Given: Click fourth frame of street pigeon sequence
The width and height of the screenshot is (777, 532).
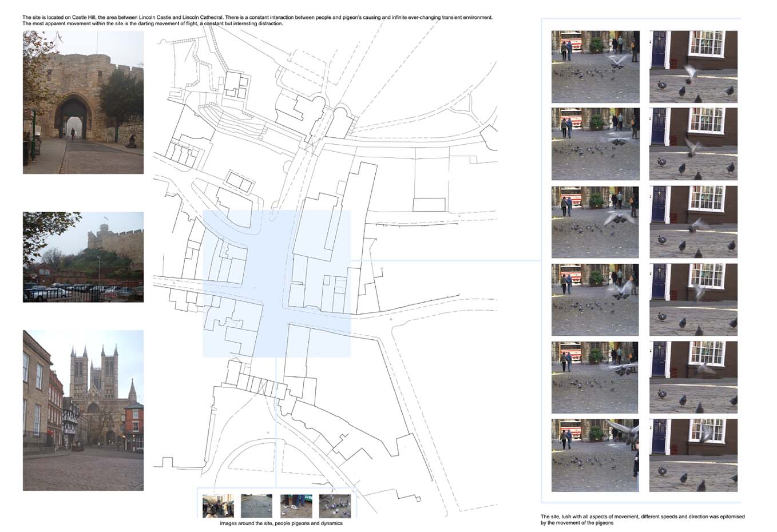Looking at the screenshot, I should point(595,299).
